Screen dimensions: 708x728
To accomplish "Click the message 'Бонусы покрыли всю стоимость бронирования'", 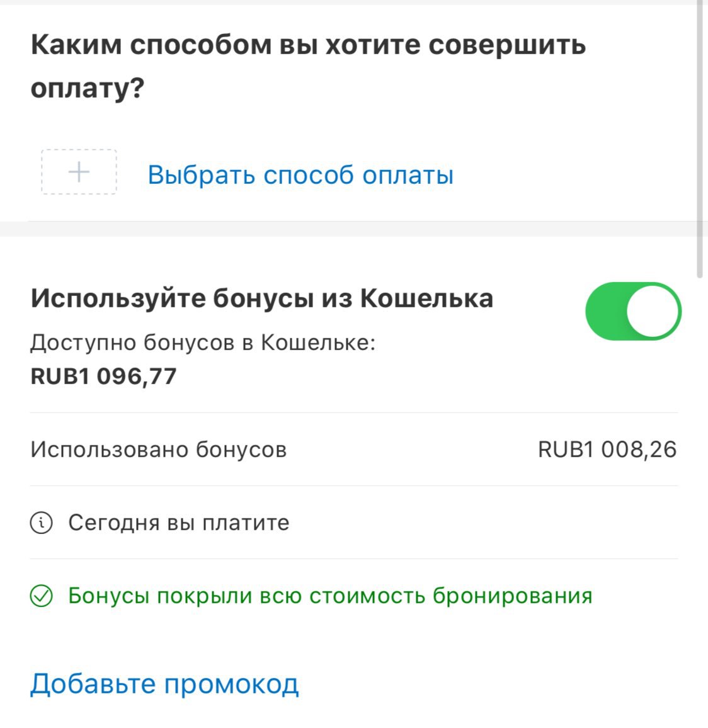I will pos(330,596).
